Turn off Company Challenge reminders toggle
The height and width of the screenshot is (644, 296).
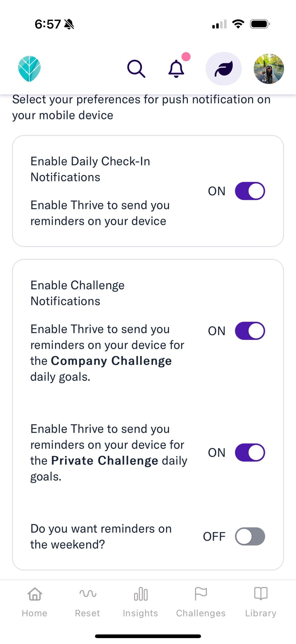click(250, 331)
